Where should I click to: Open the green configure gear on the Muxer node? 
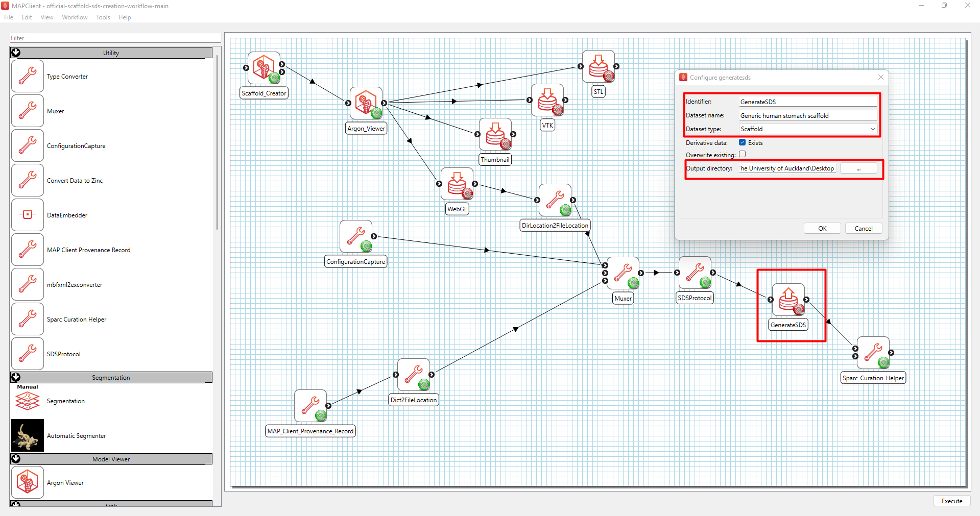(x=633, y=283)
